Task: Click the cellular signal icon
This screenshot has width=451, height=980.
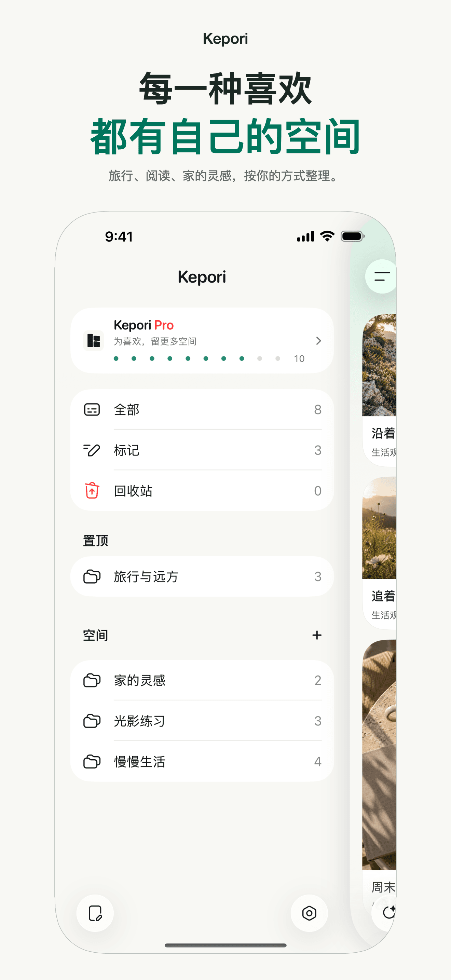Action: (x=305, y=236)
